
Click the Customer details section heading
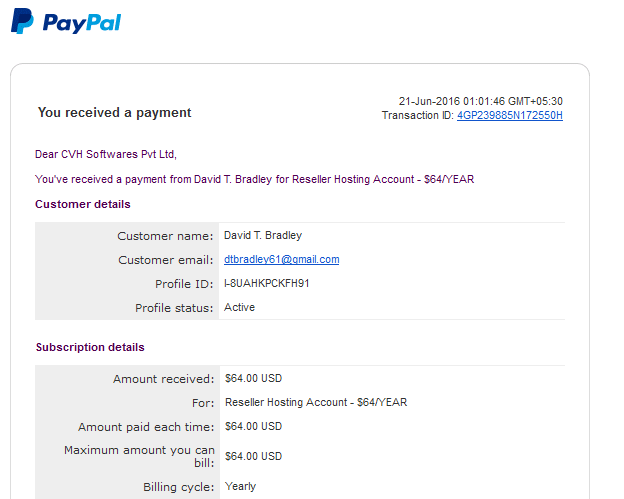[x=83, y=204]
